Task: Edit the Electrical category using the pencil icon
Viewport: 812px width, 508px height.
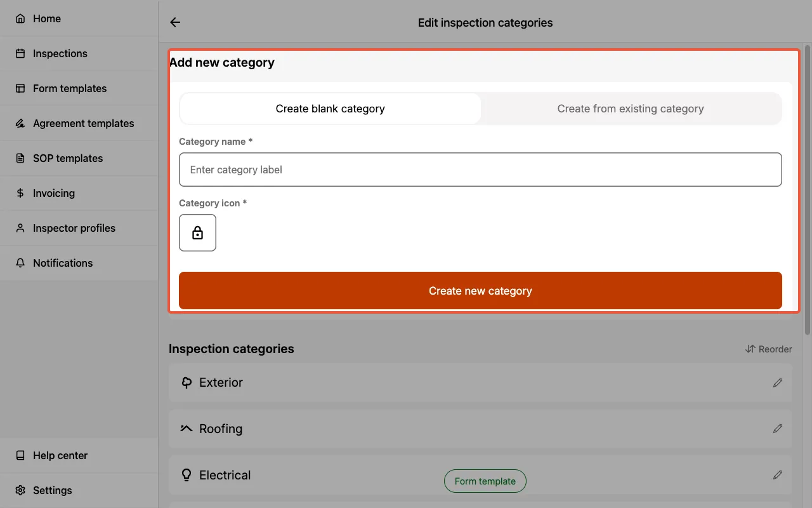Action: (778, 474)
